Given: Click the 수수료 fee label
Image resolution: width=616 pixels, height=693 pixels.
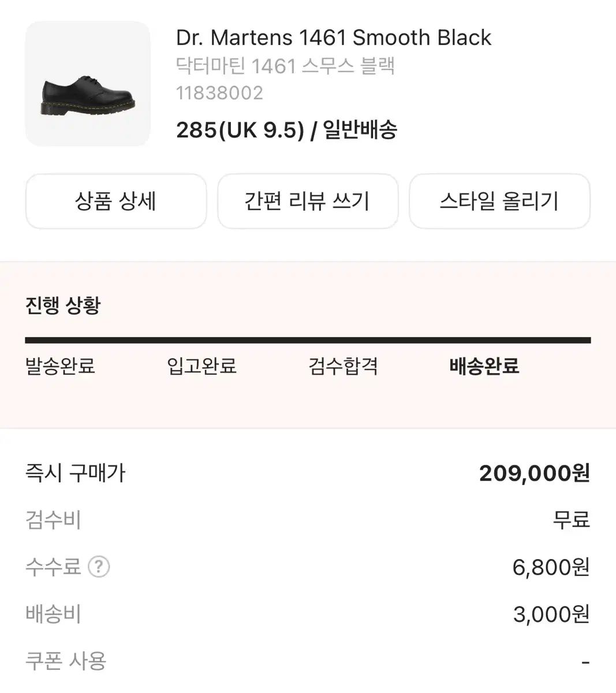Looking at the screenshot, I should pos(53,567).
